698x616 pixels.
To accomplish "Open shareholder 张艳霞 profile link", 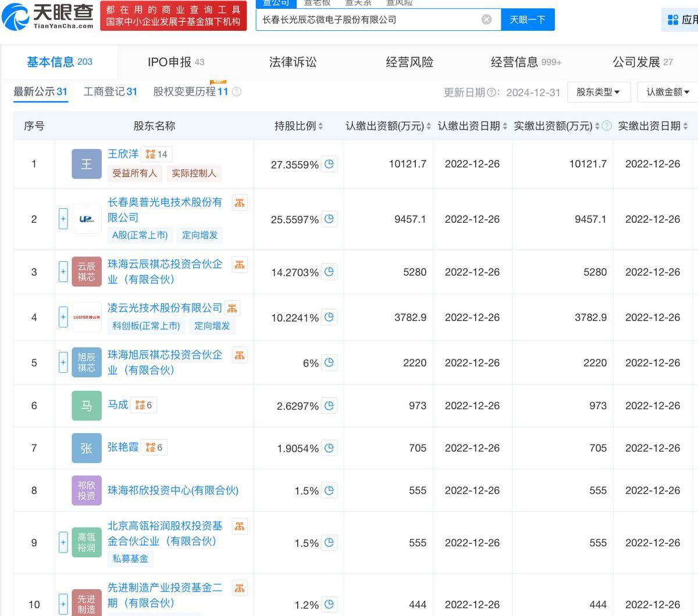I will click(x=123, y=447).
